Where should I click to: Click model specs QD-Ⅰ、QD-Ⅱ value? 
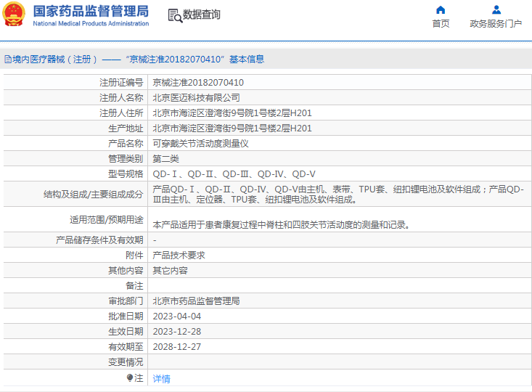(234, 174)
